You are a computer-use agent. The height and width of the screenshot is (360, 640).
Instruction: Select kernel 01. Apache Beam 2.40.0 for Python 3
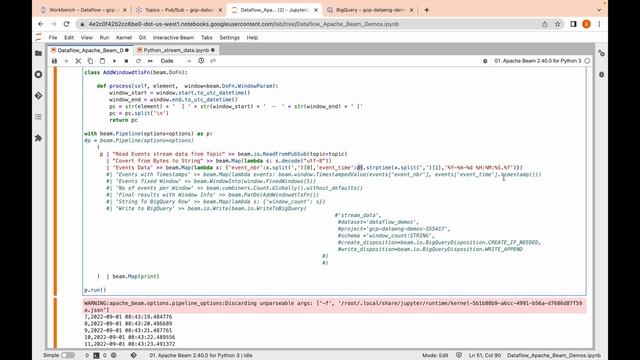[538, 61]
